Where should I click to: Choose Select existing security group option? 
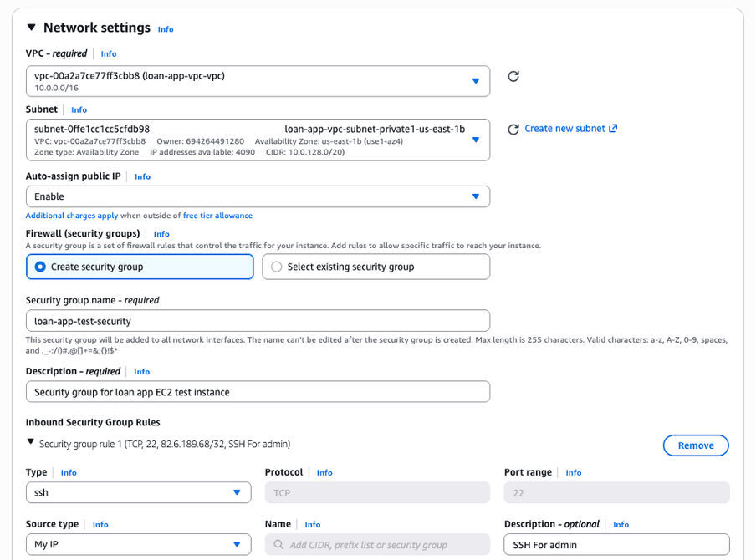[x=276, y=266]
